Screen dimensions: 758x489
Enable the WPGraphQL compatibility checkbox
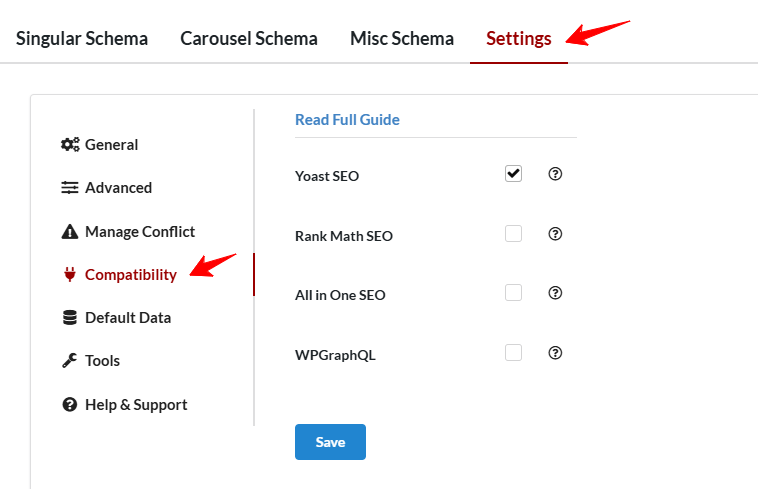(x=513, y=353)
